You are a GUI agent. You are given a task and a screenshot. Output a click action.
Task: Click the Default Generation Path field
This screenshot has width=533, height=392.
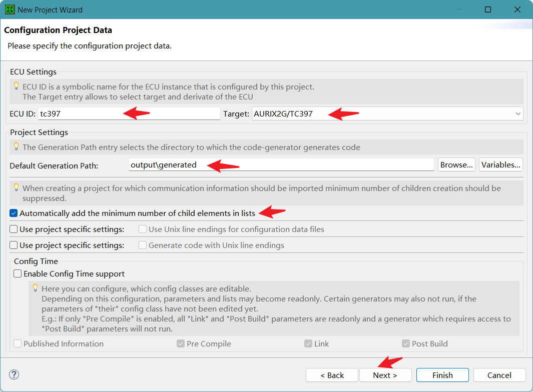point(281,164)
